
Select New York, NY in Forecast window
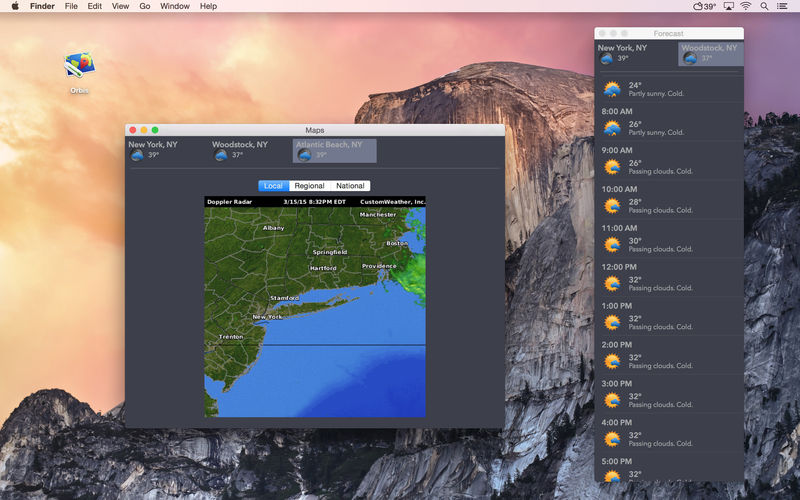pos(622,53)
